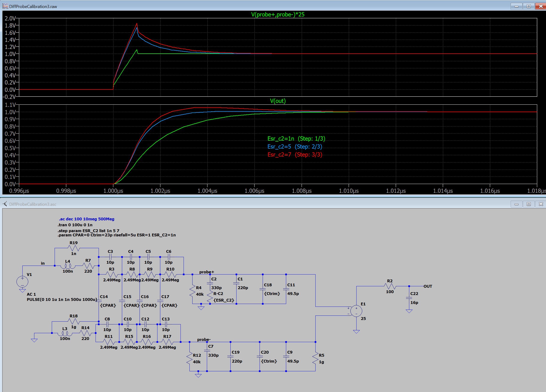Click the V(out) trace label
The width and height of the screenshot is (546, 392).
pos(277,101)
